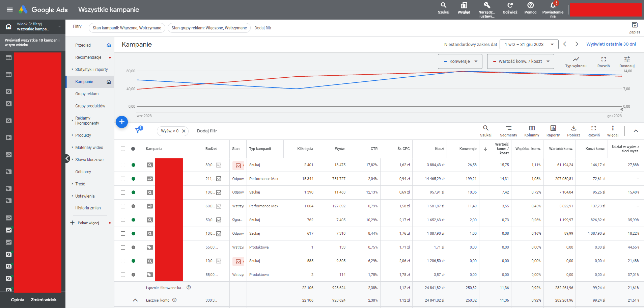Open Dostosuj chart adjust settings
Viewport: 644px width, 308px height.
(x=627, y=62)
